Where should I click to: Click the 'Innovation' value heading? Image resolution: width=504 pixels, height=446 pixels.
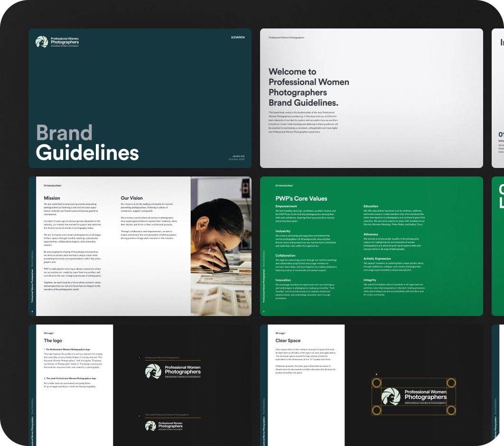(283, 280)
